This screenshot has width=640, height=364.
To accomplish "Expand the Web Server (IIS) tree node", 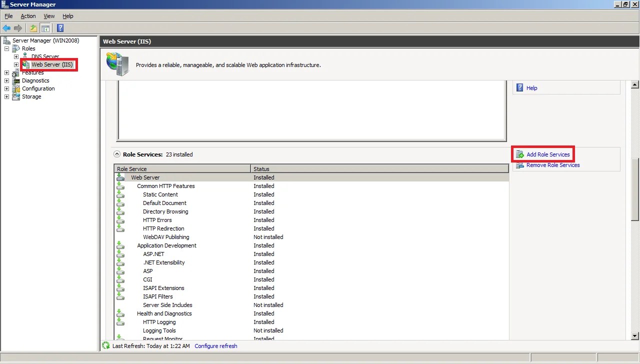I will tap(16, 64).
